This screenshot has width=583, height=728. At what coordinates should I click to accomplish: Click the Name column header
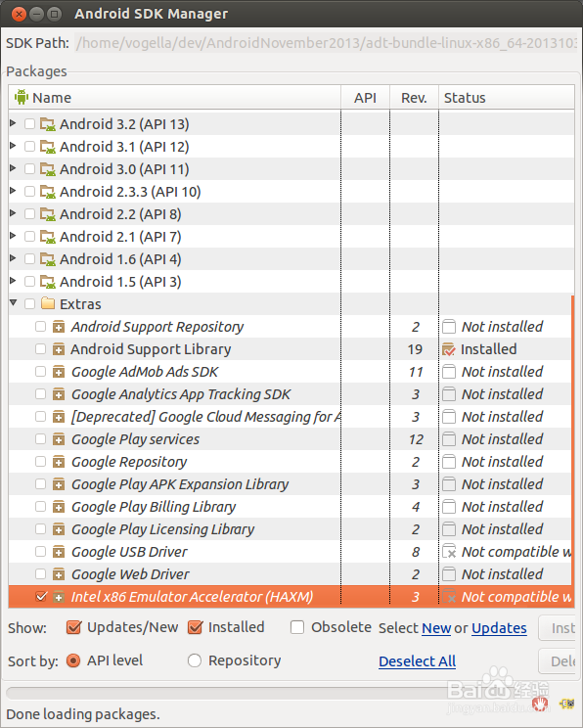[174, 98]
